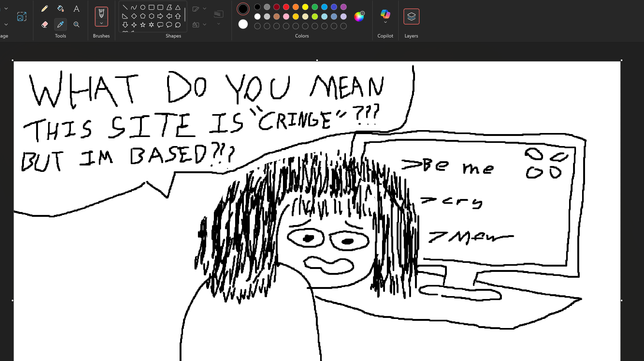
Task: Select the Text tool
Action: [76, 9]
